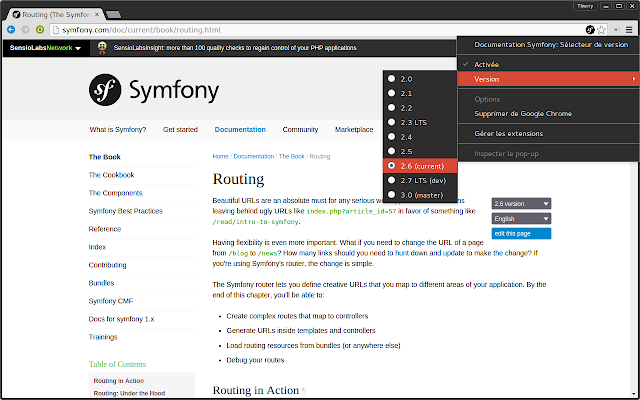Bookmark page with the star icon

601,29
